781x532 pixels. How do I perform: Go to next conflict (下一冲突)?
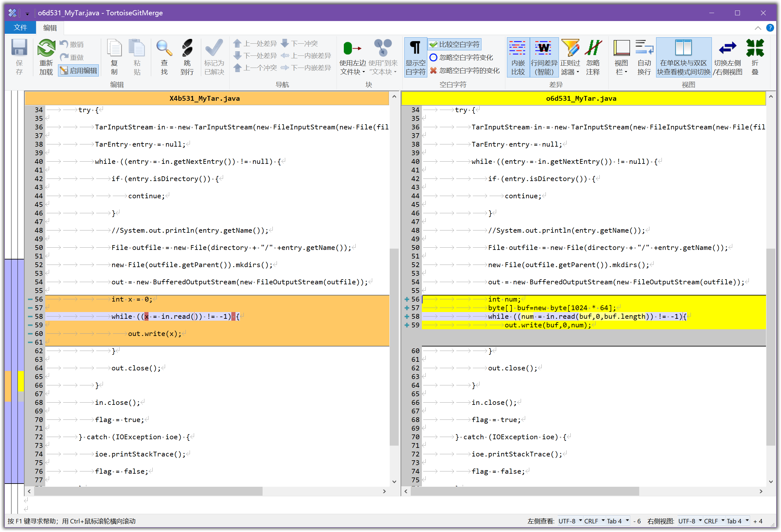[300, 43]
